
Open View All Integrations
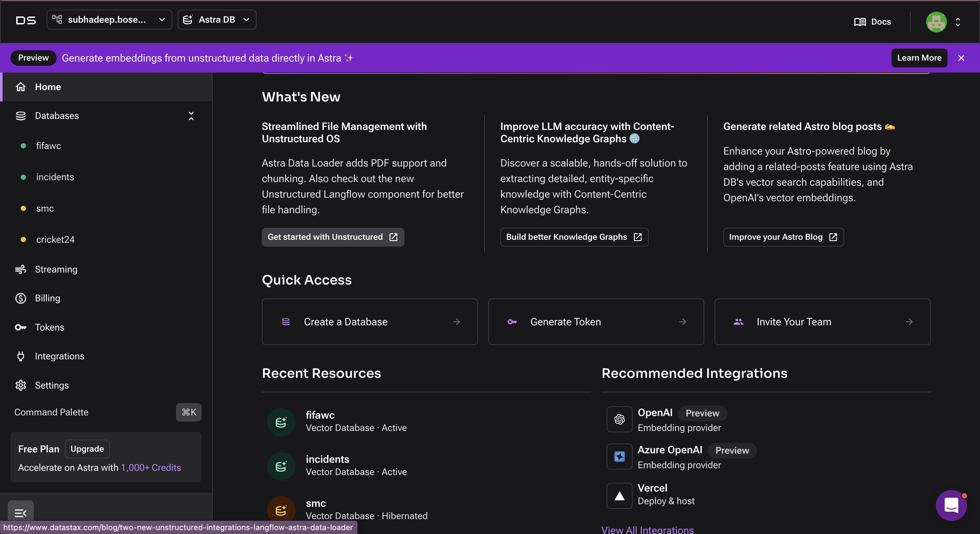tap(647, 529)
